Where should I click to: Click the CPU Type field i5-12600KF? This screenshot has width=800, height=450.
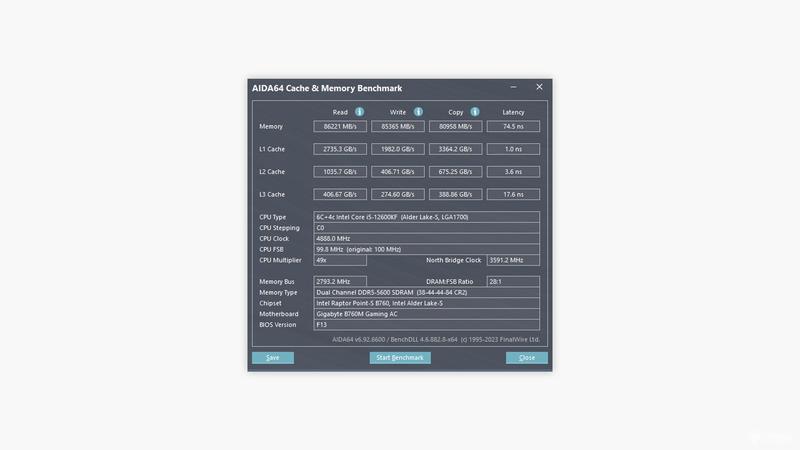(x=427, y=217)
